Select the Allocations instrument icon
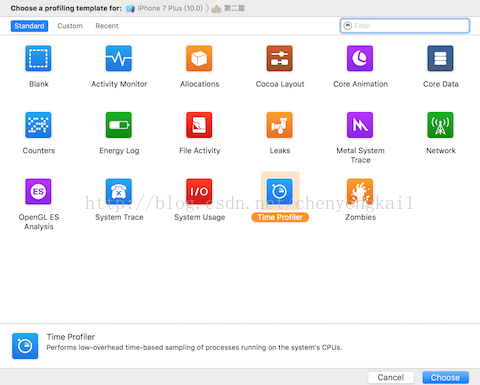This screenshot has height=385, width=480. pos(199,59)
